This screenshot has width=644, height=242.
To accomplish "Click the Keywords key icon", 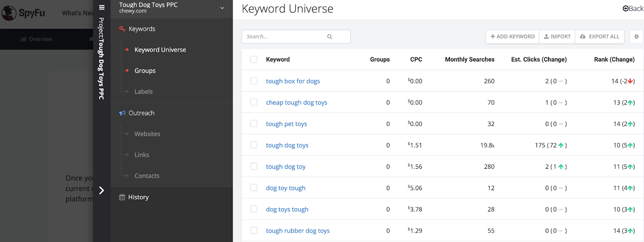I will point(122,29).
